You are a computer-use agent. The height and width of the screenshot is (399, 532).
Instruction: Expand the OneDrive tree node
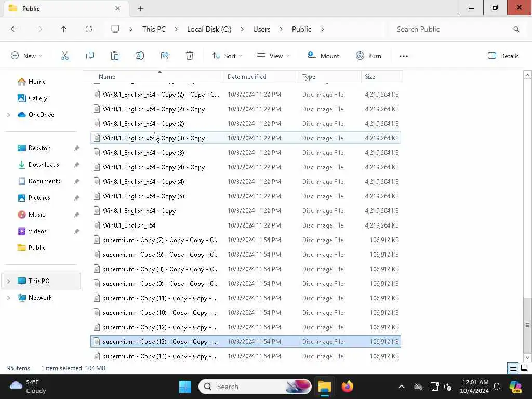(9, 115)
